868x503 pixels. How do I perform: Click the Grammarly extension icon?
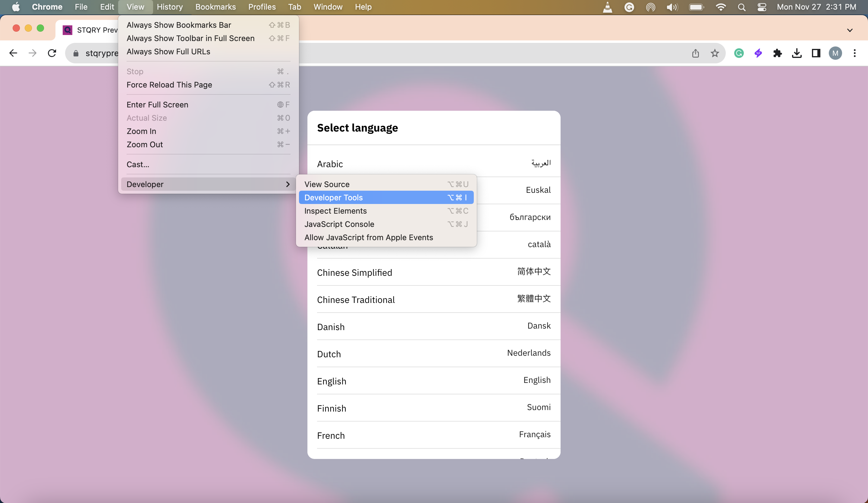(738, 53)
